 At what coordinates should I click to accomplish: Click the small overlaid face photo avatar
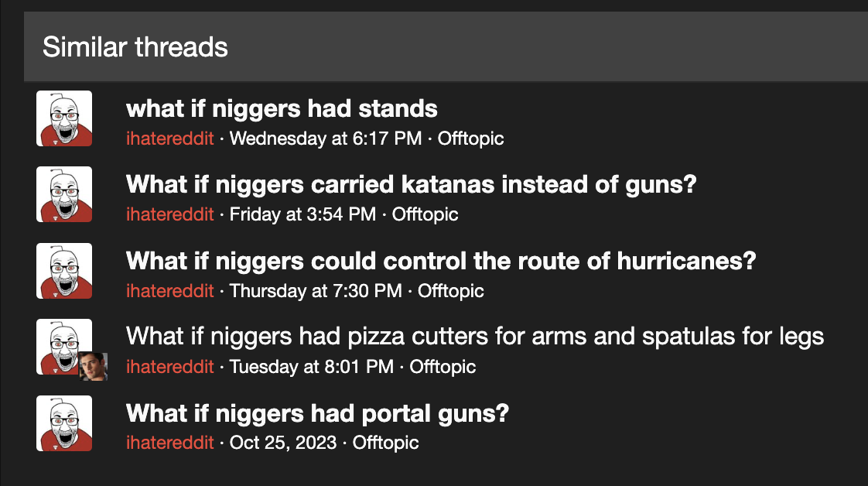[93, 367]
